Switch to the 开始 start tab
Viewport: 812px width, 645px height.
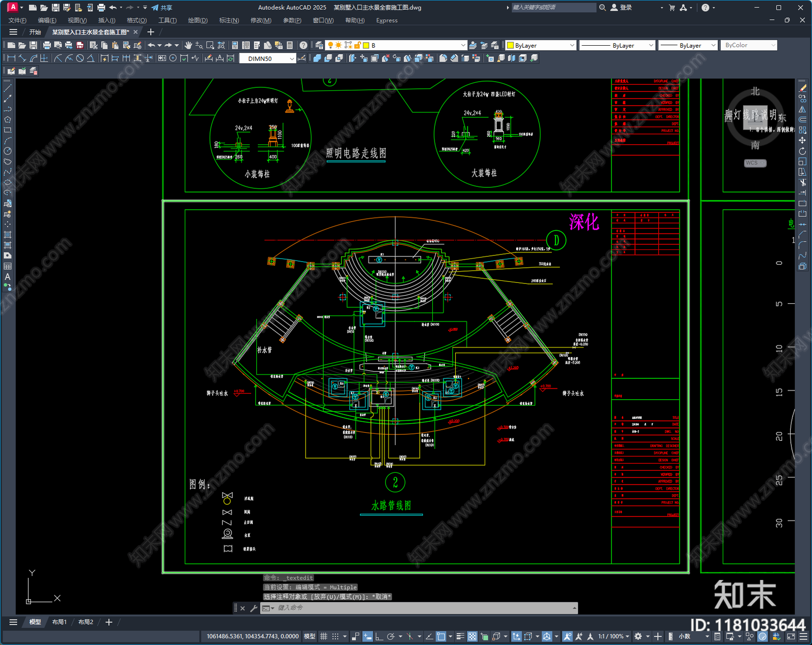click(35, 32)
